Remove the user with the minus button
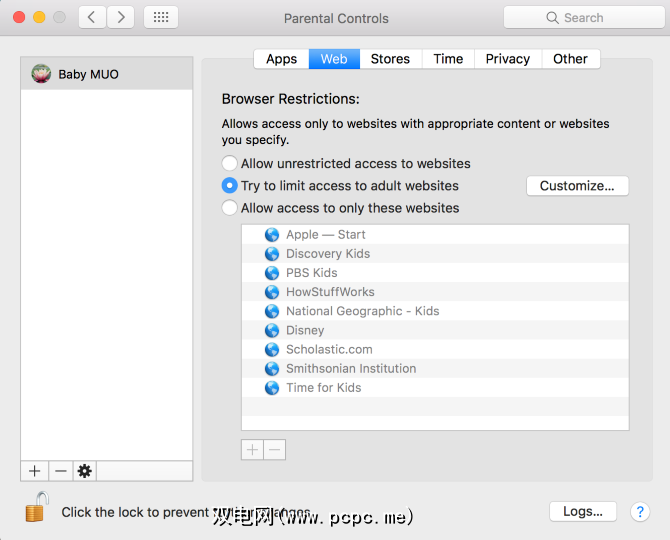The image size is (670, 540). 60,471
